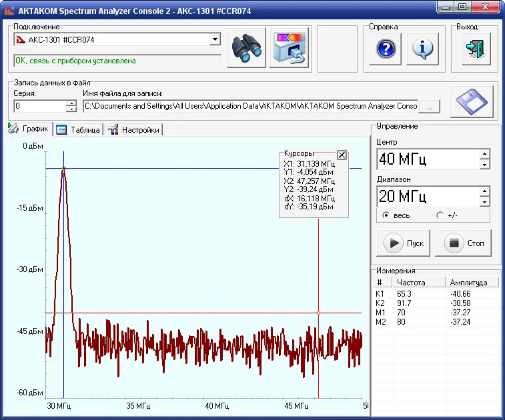This screenshot has width=505, height=420.
Task: Click the '#' column header
Action: (x=383, y=282)
